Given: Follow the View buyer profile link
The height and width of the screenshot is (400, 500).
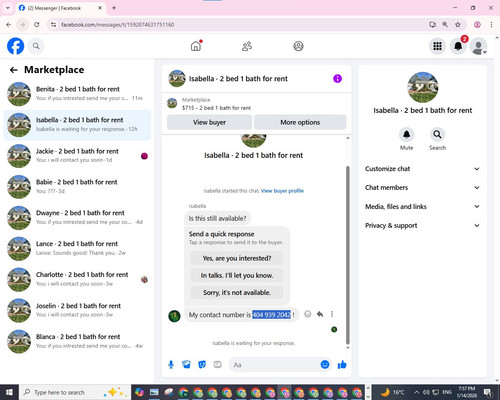Looking at the screenshot, I should click(282, 191).
